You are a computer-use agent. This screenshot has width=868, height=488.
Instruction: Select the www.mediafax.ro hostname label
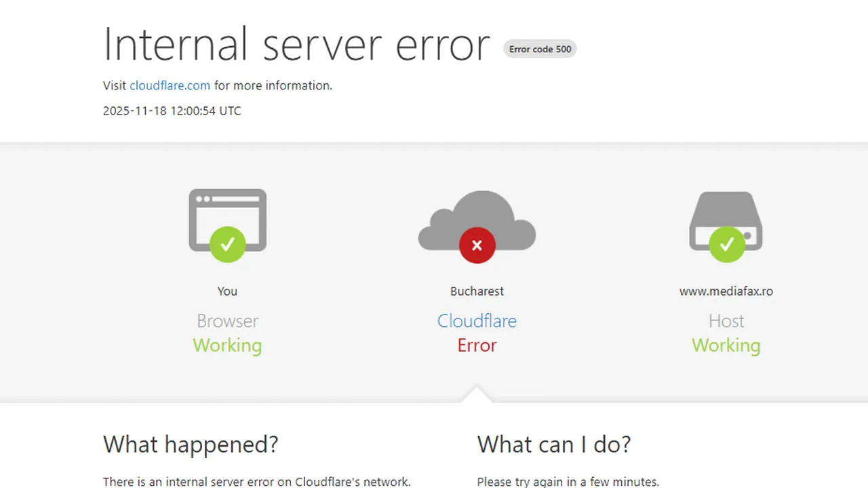pyautogui.click(x=726, y=291)
